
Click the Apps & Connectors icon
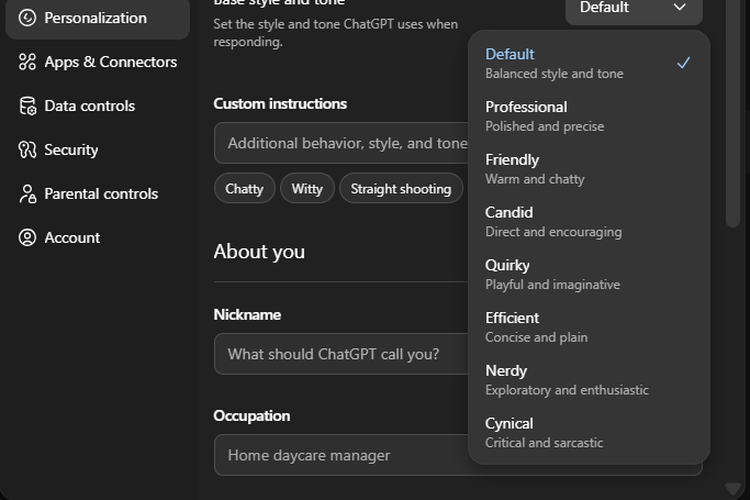point(27,62)
